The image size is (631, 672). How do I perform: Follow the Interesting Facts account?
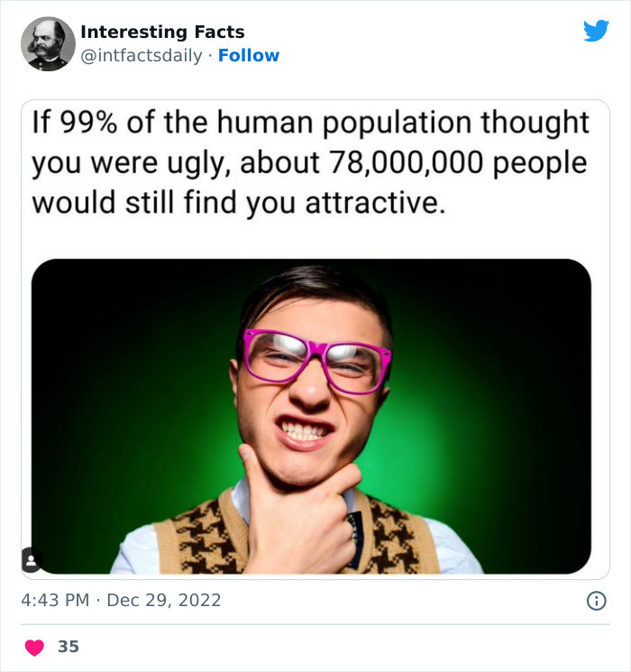pyautogui.click(x=249, y=56)
